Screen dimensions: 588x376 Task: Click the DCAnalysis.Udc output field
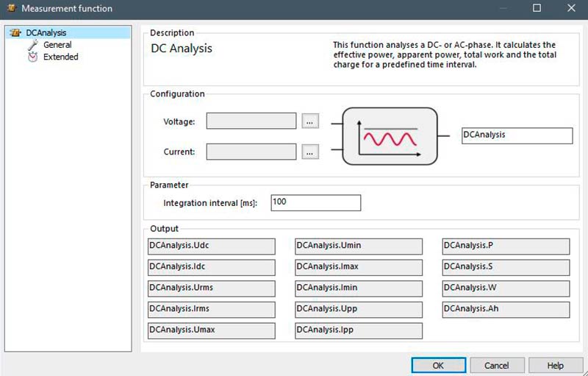click(212, 246)
